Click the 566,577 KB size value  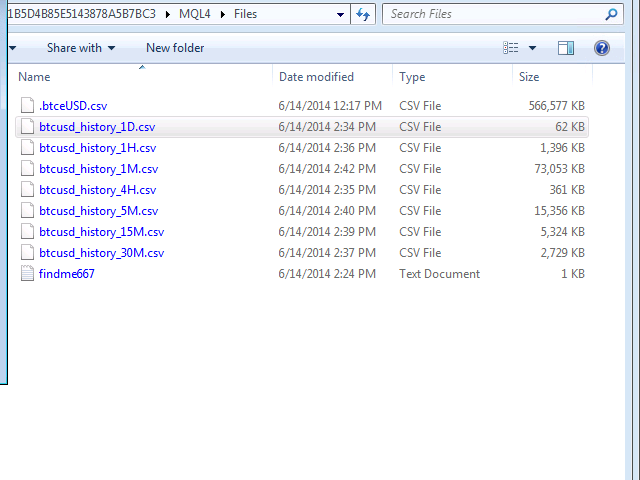(557, 106)
